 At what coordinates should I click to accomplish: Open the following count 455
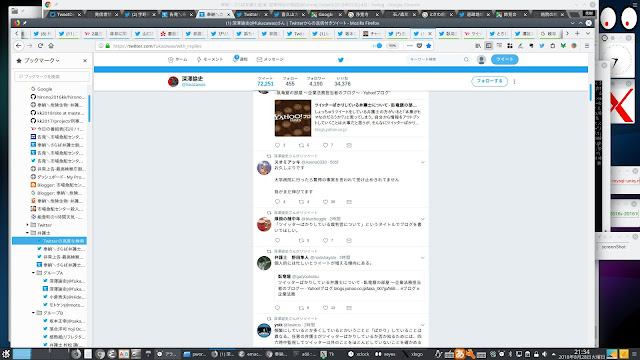click(x=290, y=84)
